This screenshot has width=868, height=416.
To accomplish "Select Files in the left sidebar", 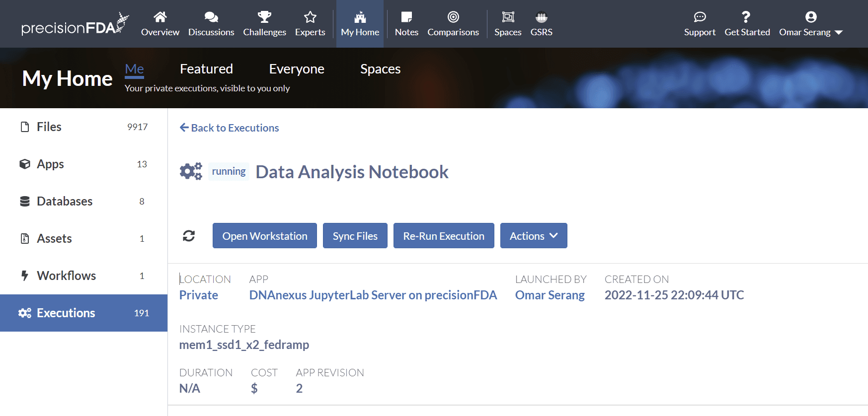I will pos(49,127).
